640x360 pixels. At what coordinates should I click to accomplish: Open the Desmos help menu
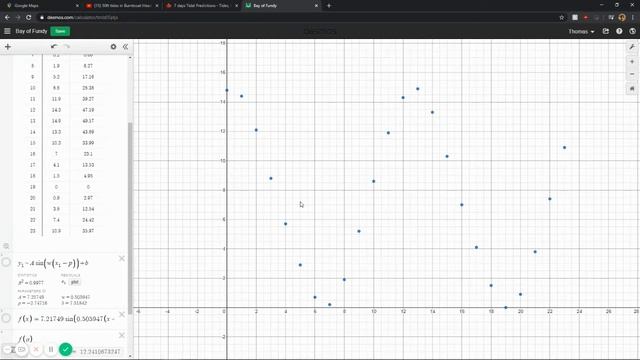619,31
